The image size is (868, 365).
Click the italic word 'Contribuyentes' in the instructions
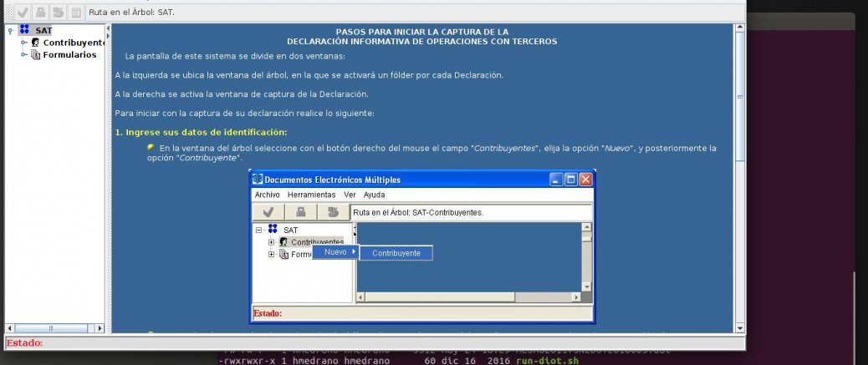(505, 148)
